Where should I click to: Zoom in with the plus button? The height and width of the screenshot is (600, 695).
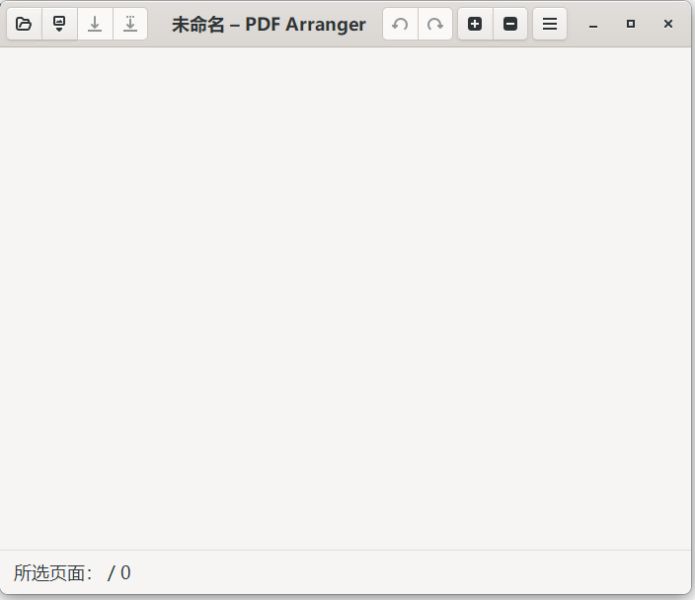coord(475,24)
